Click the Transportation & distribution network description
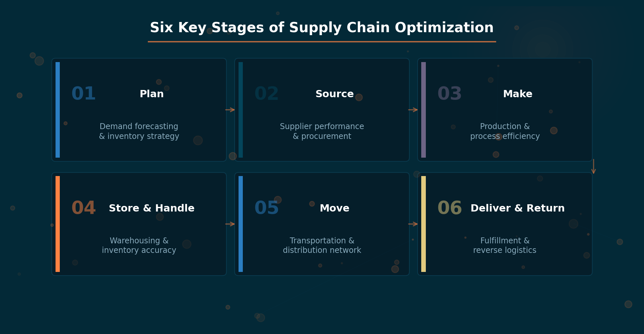The image size is (644, 334). [x=322, y=245]
